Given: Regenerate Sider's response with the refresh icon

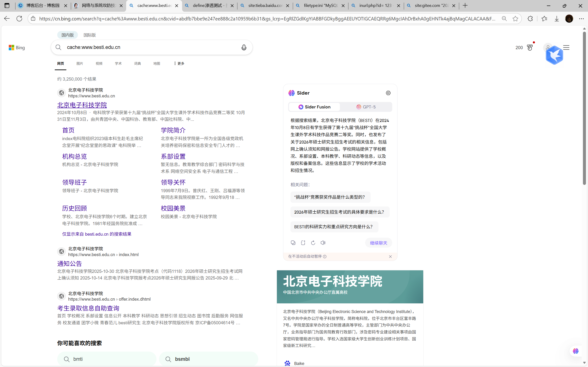Looking at the screenshot, I should click(x=313, y=243).
